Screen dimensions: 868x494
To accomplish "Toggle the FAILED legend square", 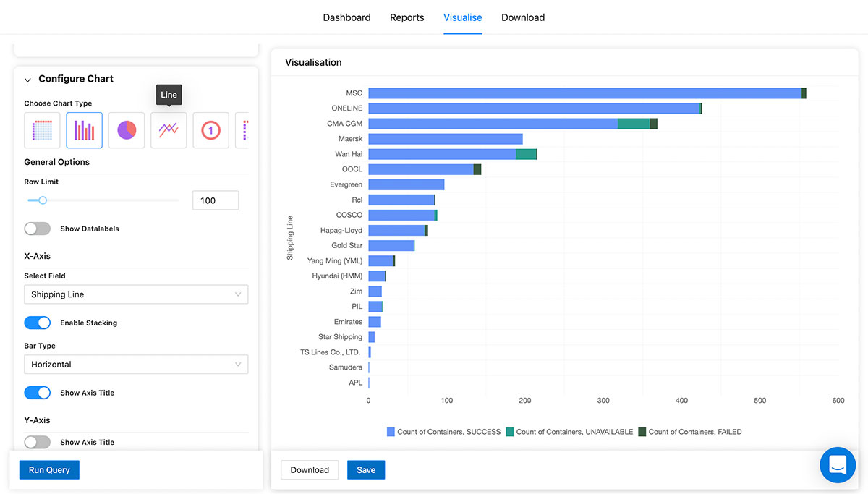I will (642, 432).
